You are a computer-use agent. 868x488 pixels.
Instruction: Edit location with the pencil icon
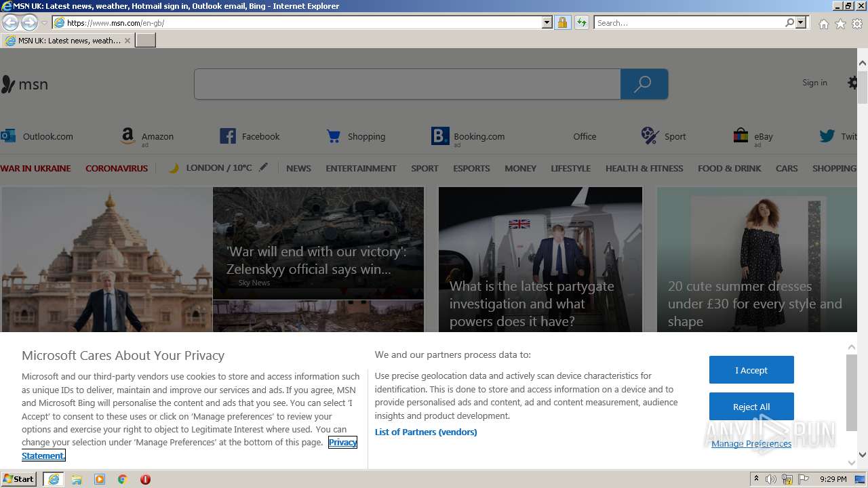pos(263,167)
